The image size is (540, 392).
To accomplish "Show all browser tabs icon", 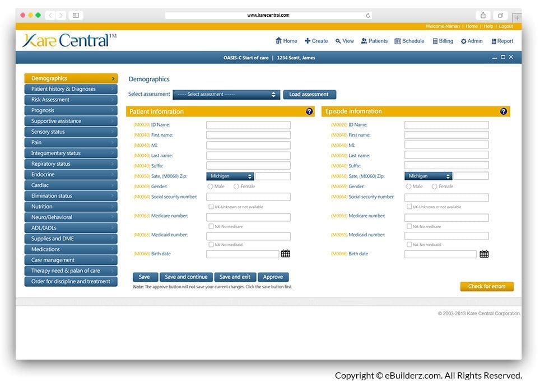I will click(x=500, y=15).
